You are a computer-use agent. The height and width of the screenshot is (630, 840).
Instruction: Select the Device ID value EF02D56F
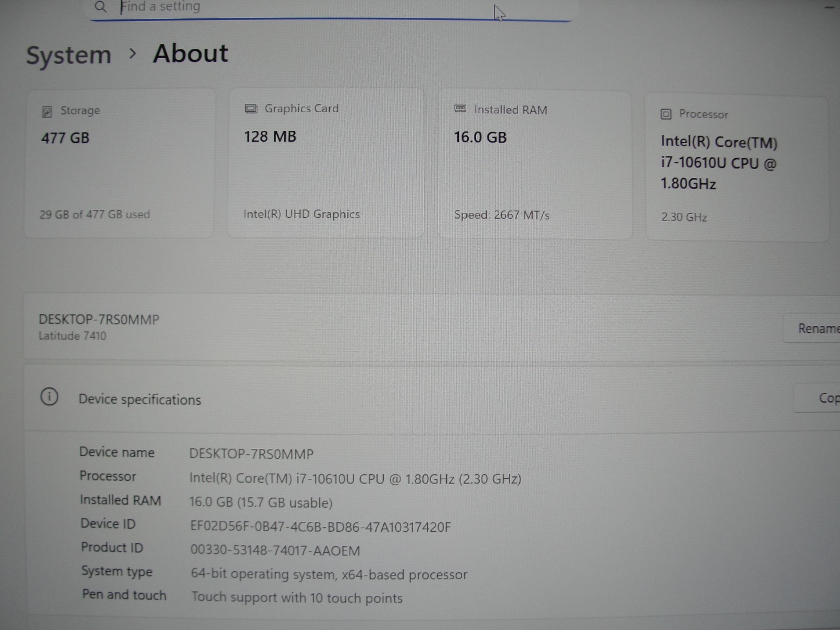pyautogui.click(x=320, y=527)
